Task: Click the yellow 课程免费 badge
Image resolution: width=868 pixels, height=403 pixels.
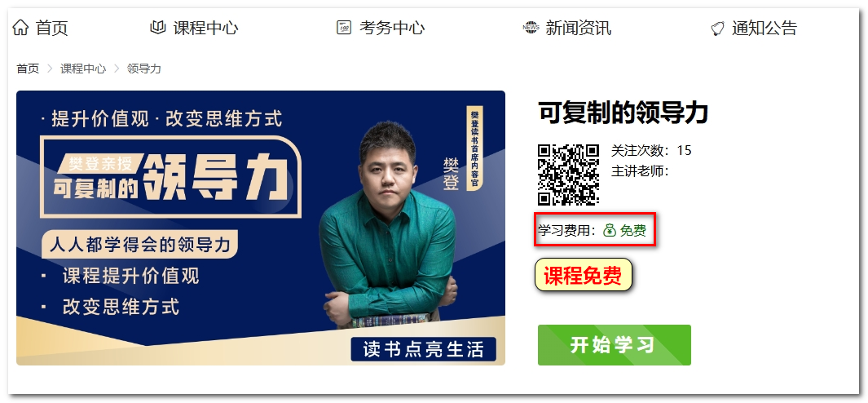Action: (x=584, y=274)
